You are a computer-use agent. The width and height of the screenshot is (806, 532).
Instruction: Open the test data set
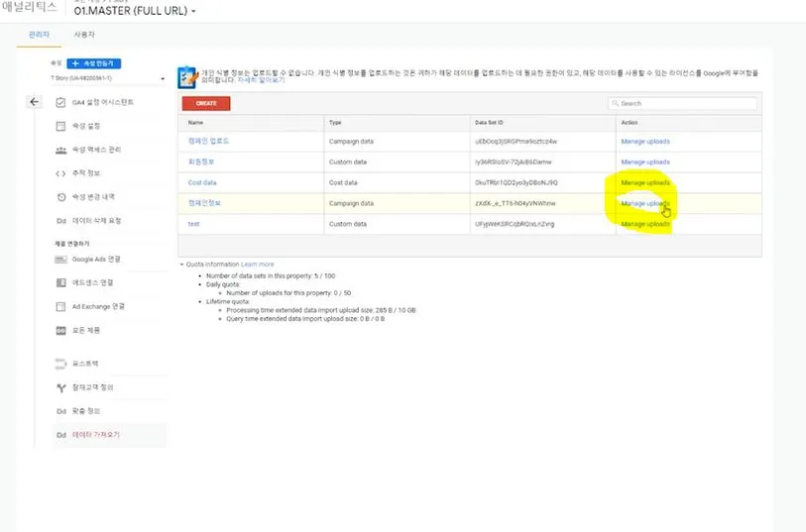(193, 224)
